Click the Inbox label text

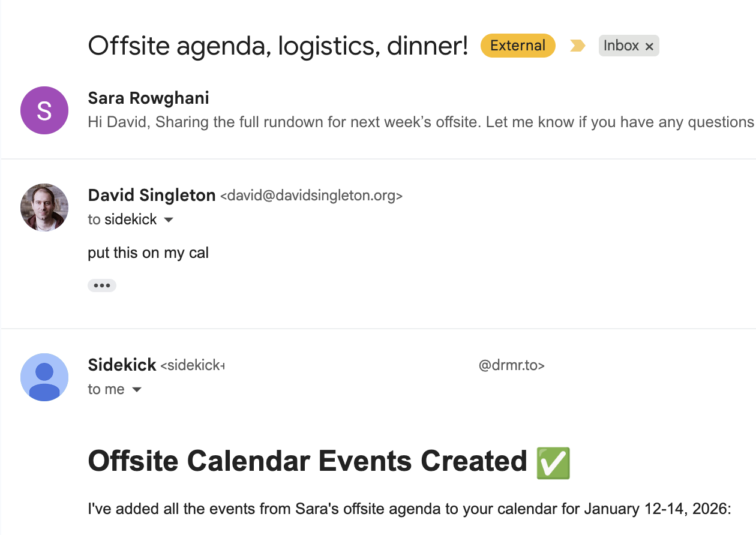623,45
